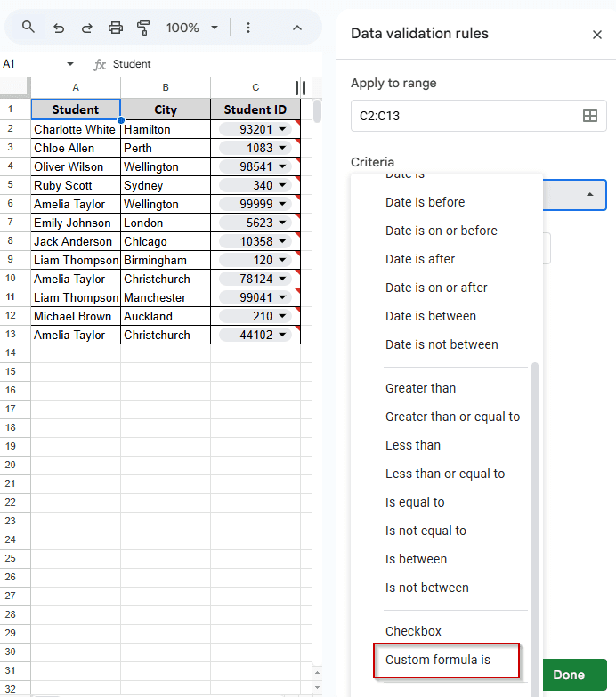Open dropdown arrow for Student ID 99041
The height and width of the screenshot is (697, 616).
282,297
